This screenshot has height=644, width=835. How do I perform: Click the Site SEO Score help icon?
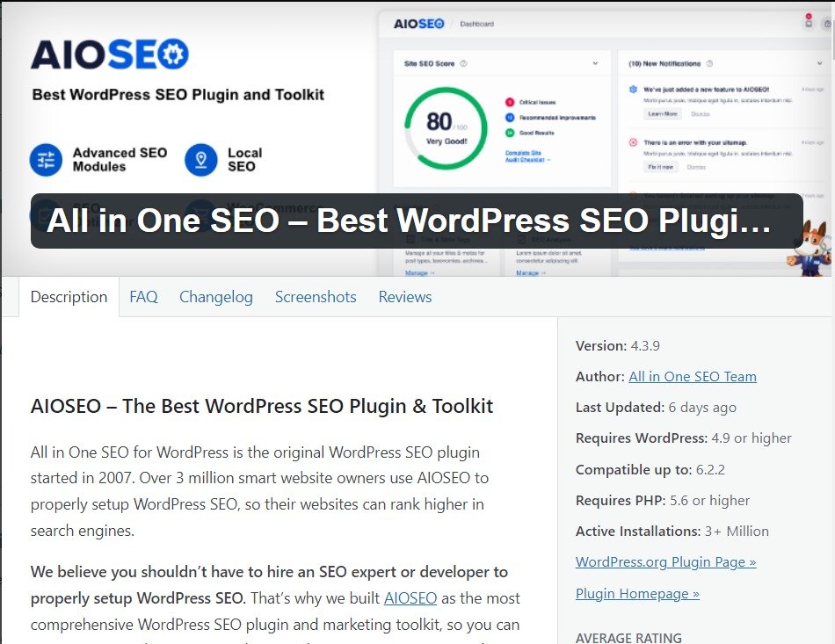click(463, 64)
